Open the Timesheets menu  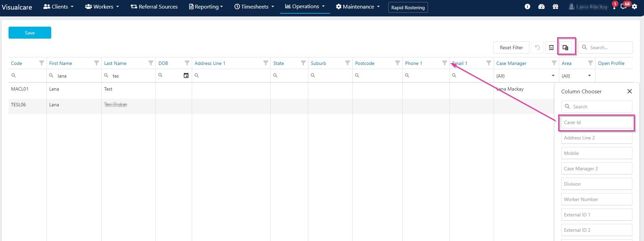[x=254, y=6]
